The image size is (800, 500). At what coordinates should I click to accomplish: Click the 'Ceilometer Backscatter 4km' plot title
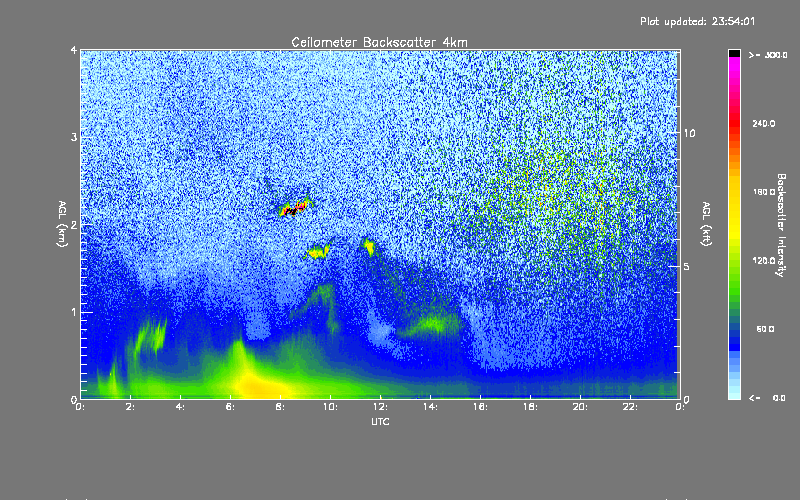pyautogui.click(x=379, y=42)
